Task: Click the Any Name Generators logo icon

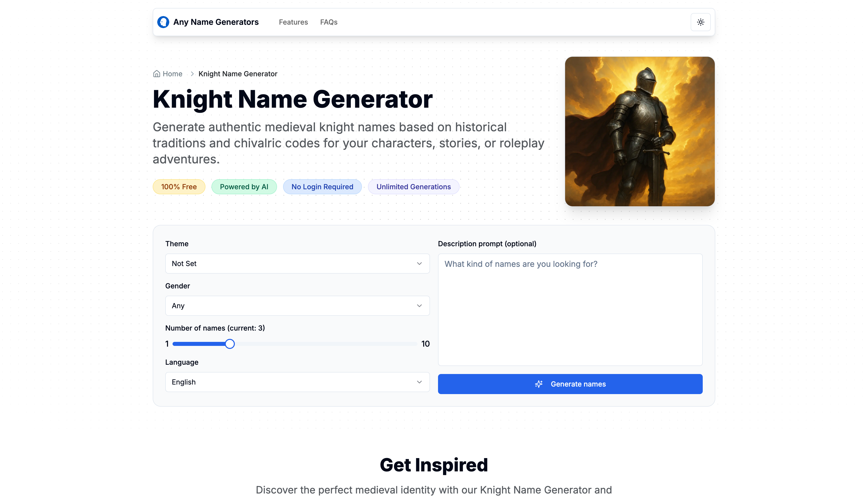Action: pyautogui.click(x=163, y=22)
